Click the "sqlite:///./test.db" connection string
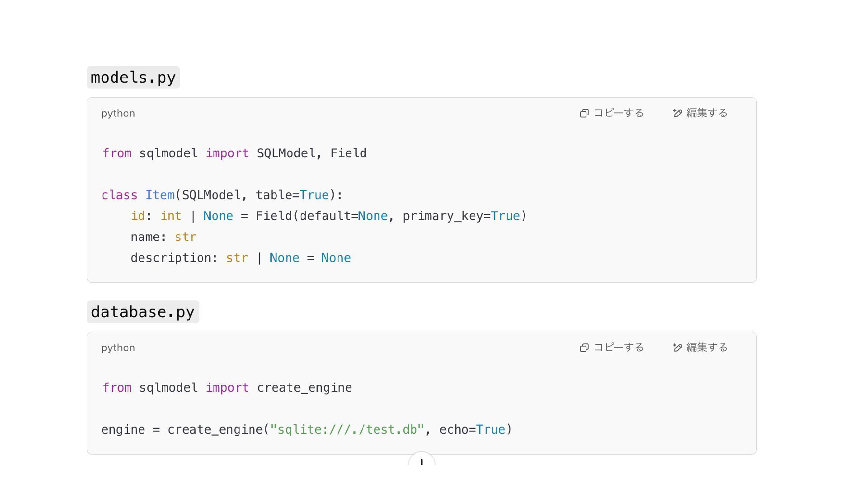This screenshot has width=868, height=488. (347, 430)
